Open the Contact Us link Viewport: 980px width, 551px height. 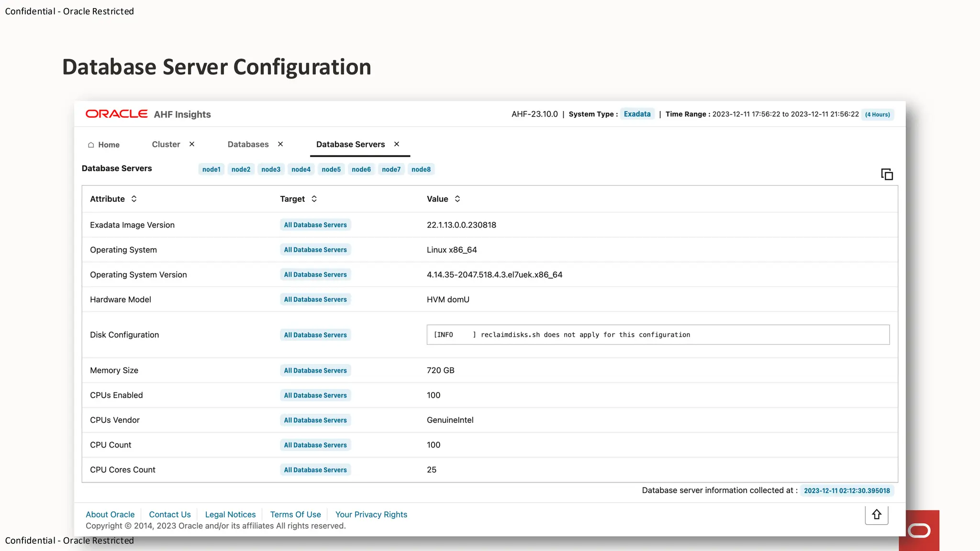[170, 515]
